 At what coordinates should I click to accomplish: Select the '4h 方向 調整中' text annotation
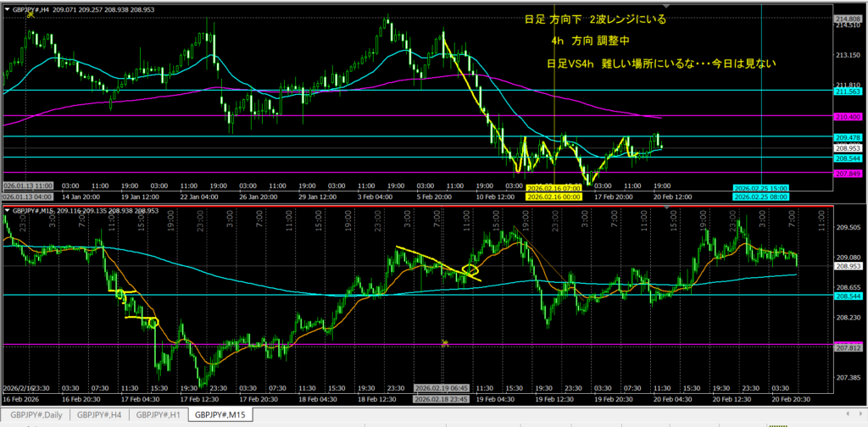point(589,41)
